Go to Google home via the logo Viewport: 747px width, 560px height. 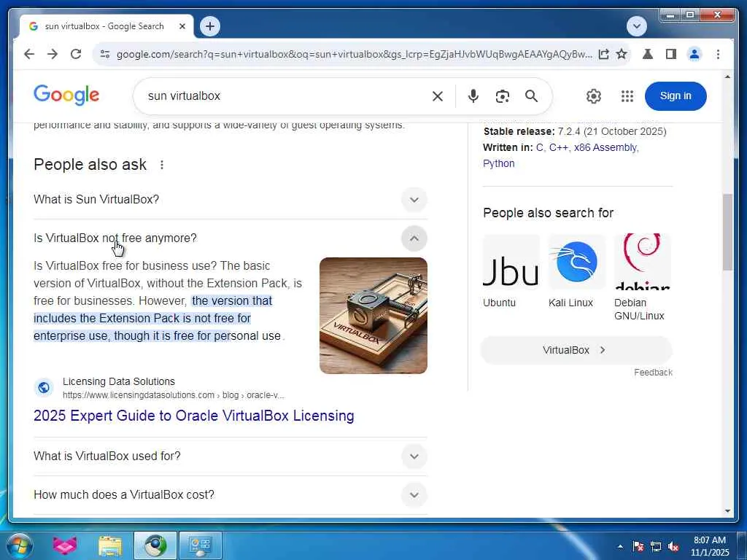(66, 95)
